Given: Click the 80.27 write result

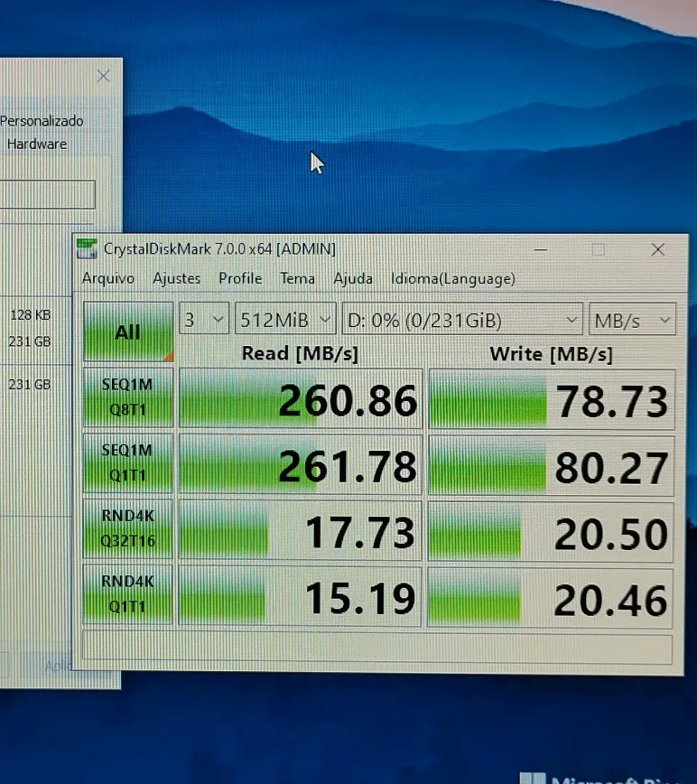Looking at the screenshot, I should (x=551, y=466).
